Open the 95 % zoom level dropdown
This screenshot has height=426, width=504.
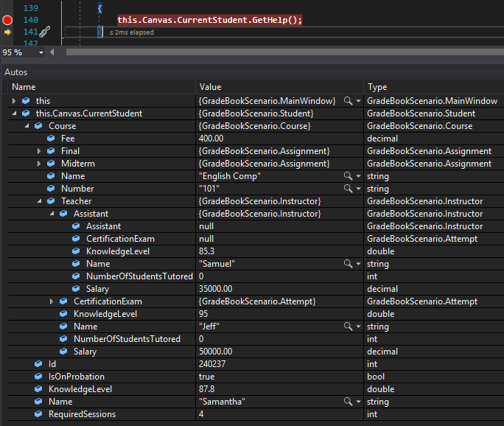41,52
